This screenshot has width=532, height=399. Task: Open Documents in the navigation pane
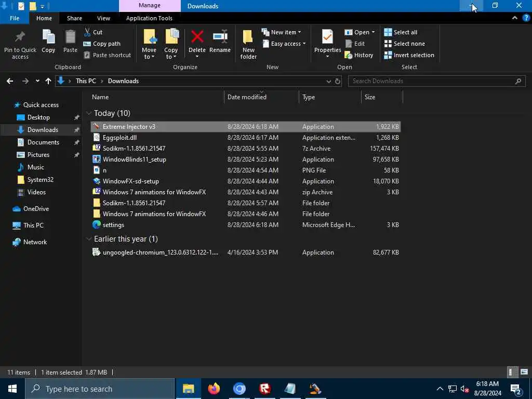click(43, 142)
